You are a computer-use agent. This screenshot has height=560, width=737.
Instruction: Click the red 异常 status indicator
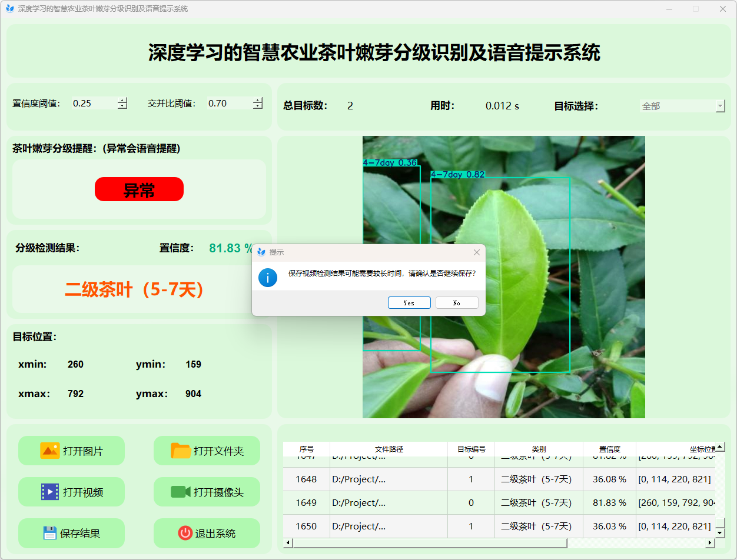(x=139, y=189)
